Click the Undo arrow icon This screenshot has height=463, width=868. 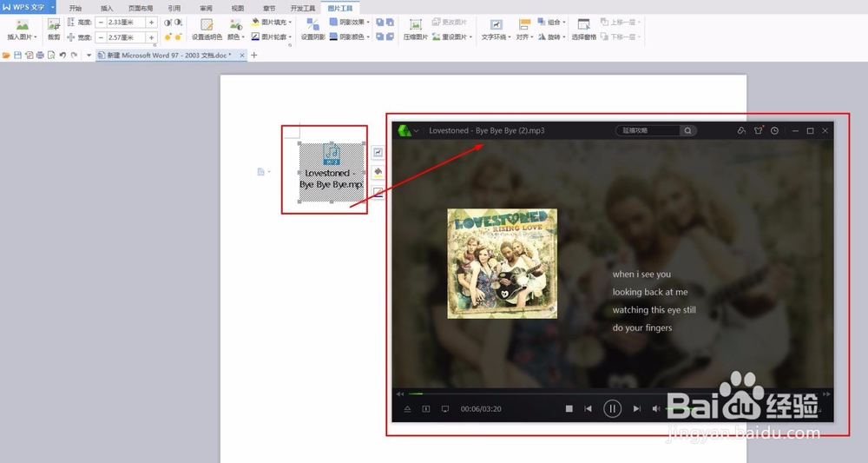(x=62, y=56)
